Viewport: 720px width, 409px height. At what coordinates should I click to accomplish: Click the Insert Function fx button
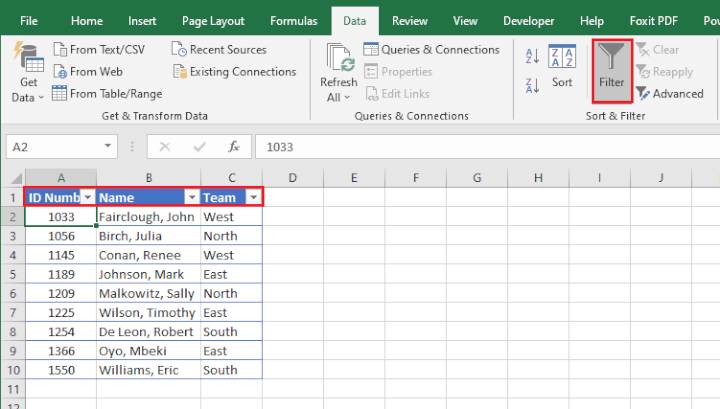[x=234, y=147]
